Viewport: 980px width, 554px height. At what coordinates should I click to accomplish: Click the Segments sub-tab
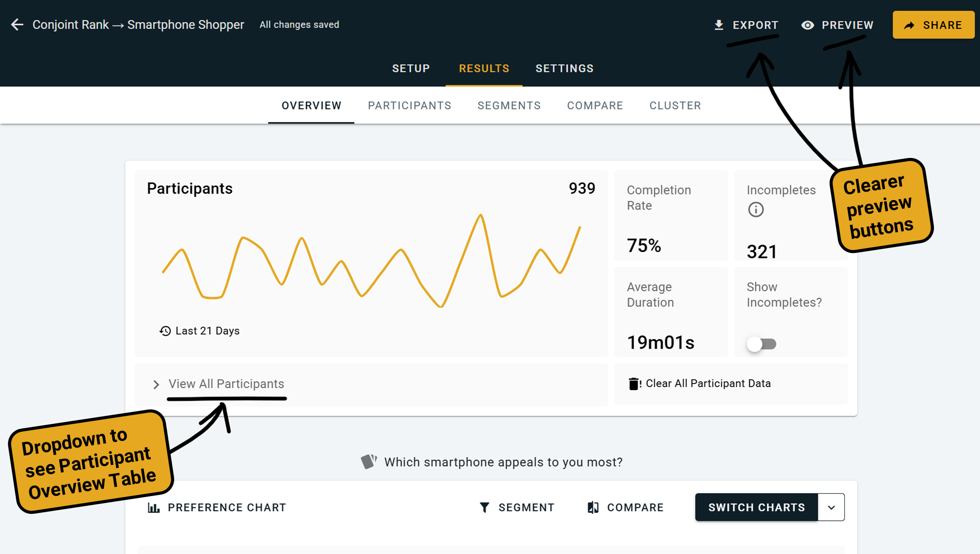click(x=509, y=105)
